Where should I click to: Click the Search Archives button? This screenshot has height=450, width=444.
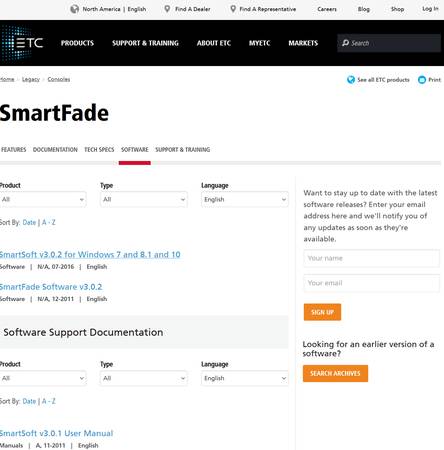coord(335,373)
